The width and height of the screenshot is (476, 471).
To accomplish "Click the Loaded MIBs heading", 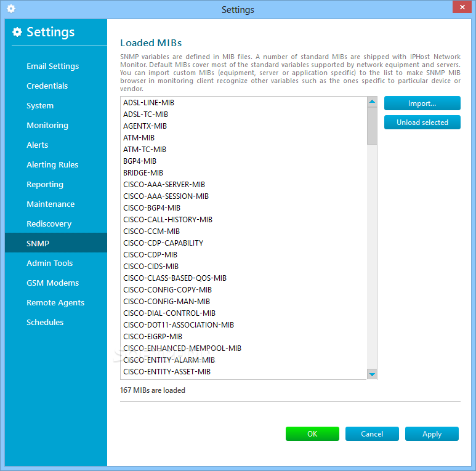I will pyautogui.click(x=151, y=43).
